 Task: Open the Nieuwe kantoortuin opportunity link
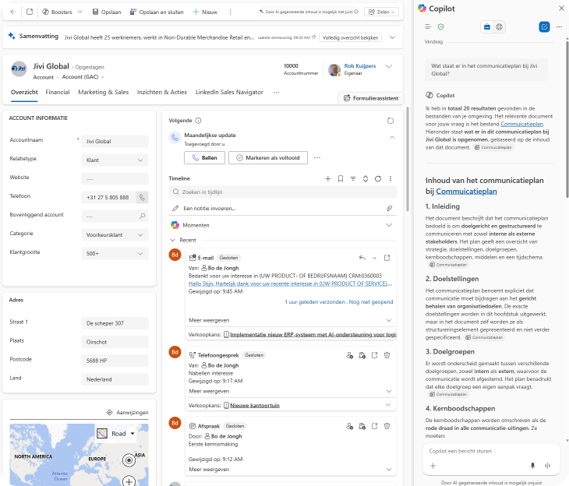point(255,405)
